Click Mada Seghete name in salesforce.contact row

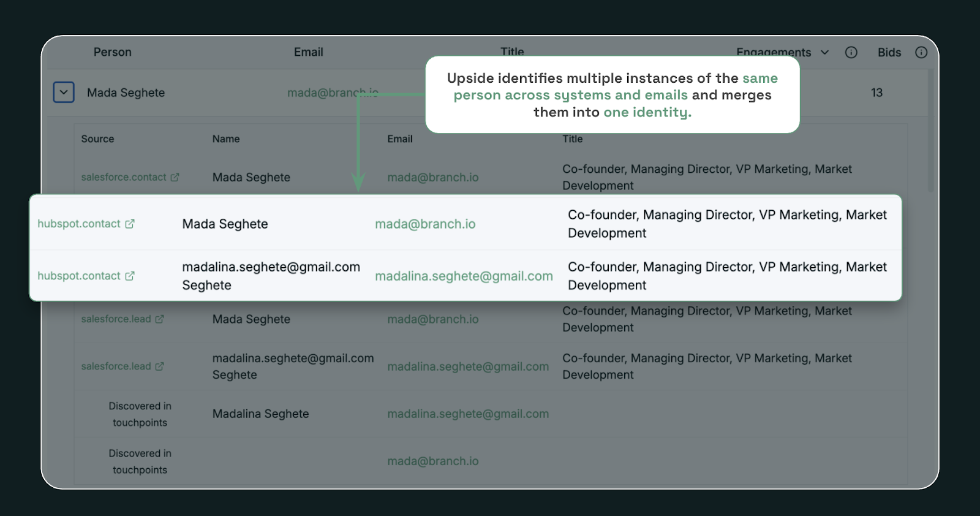[x=251, y=177]
